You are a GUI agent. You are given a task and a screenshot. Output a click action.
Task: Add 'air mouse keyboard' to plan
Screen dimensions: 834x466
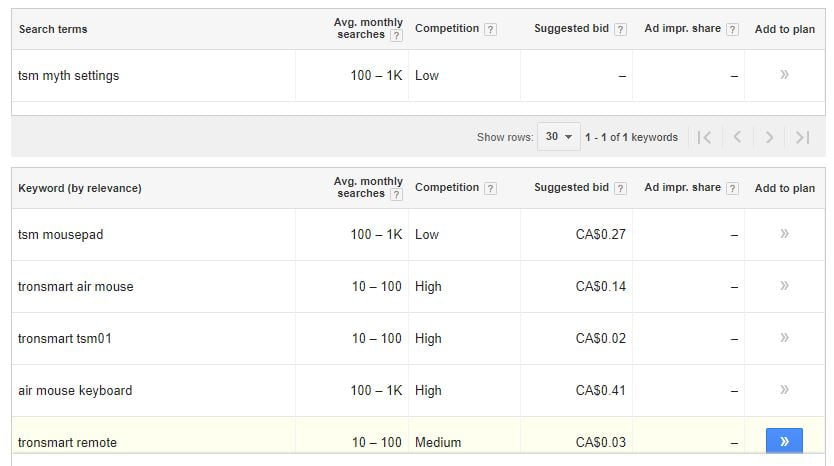pos(784,389)
